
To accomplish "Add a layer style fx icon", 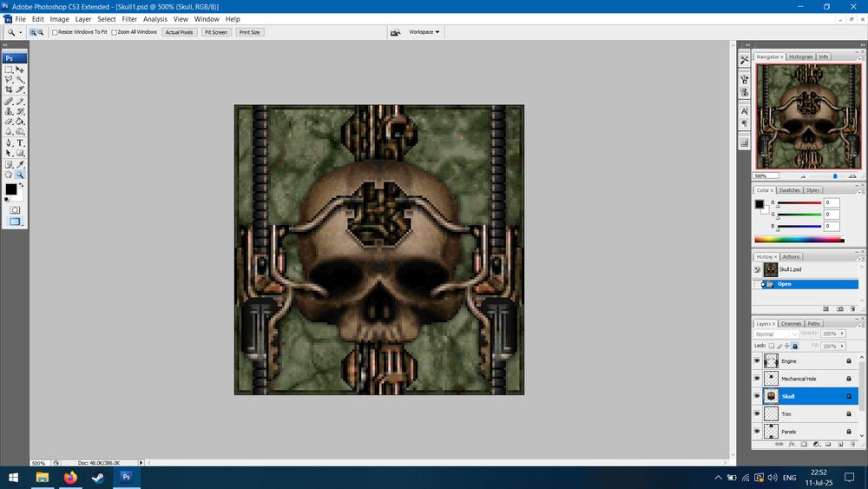I will pyautogui.click(x=792, y=444).
